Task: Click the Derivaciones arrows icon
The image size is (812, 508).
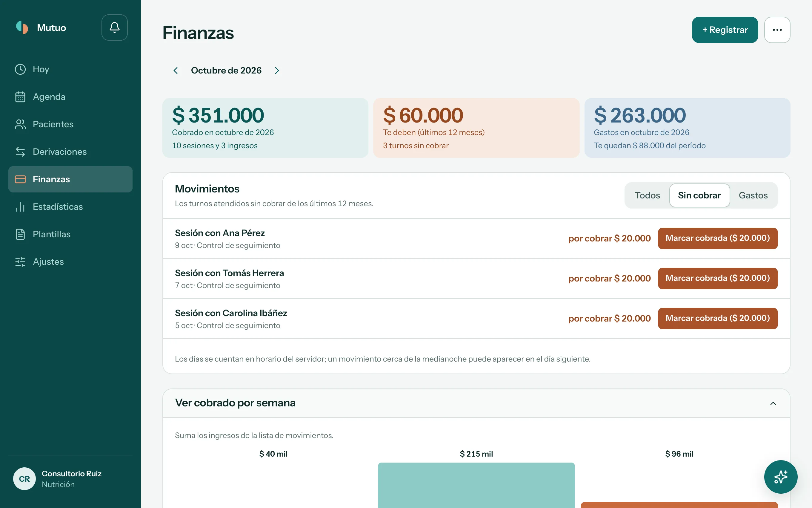Action: click(x=20, y=152)
